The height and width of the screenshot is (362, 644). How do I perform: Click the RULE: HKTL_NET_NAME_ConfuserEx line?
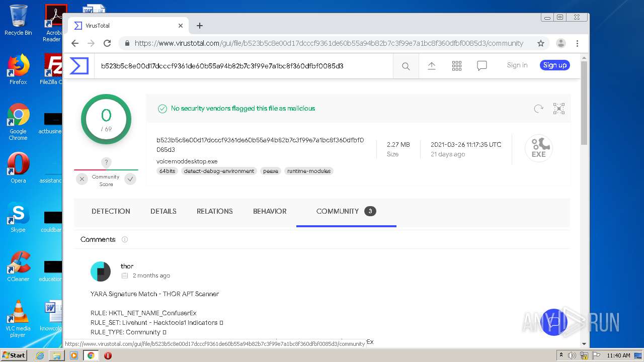[x=143, y=313]
